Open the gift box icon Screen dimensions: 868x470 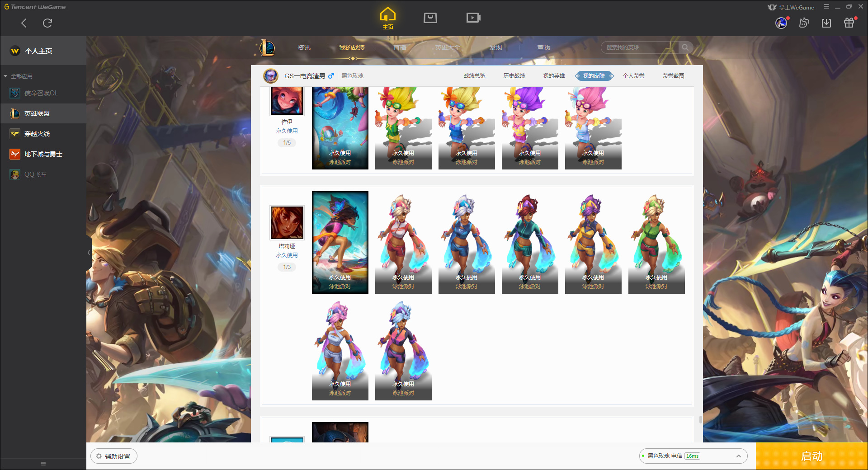(849, 23)
